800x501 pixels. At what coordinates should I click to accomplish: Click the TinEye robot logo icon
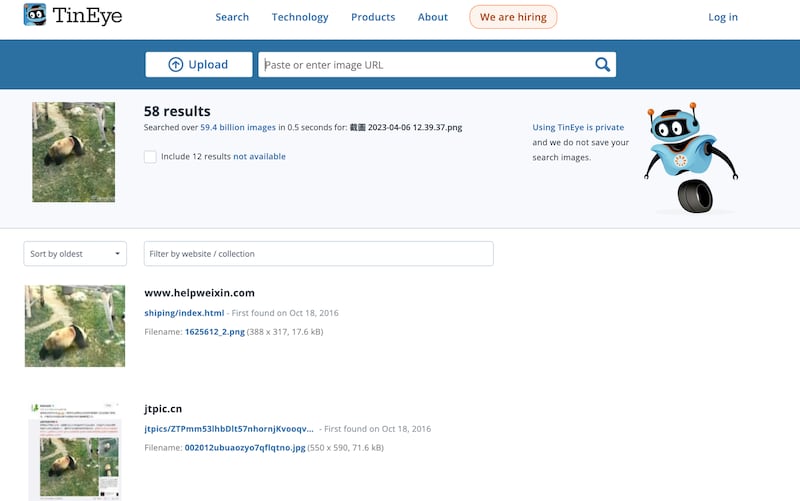point(35,15)
